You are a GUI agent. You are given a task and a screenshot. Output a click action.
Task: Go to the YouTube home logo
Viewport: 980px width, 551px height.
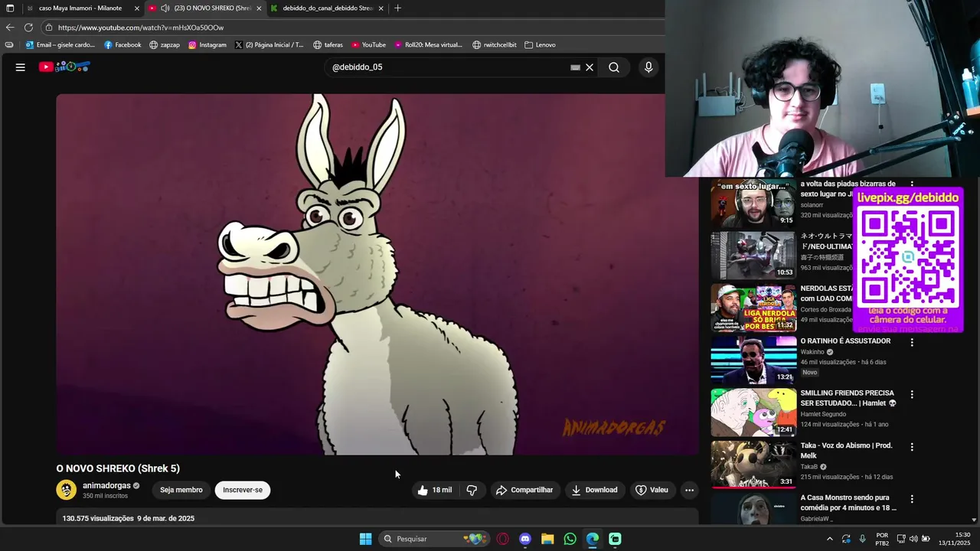pos(64,67)
